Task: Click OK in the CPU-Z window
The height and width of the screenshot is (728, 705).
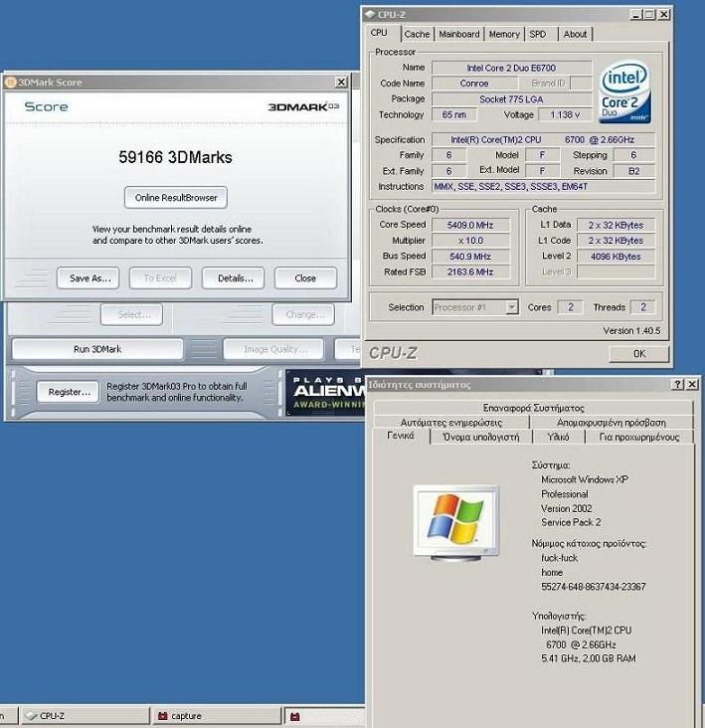Action: 638,354
